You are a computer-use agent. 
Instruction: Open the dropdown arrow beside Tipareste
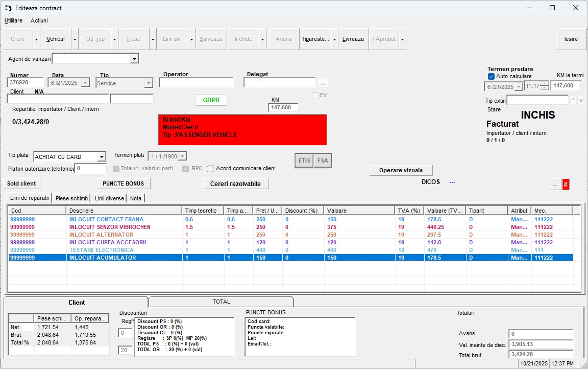tap(334, 39)
